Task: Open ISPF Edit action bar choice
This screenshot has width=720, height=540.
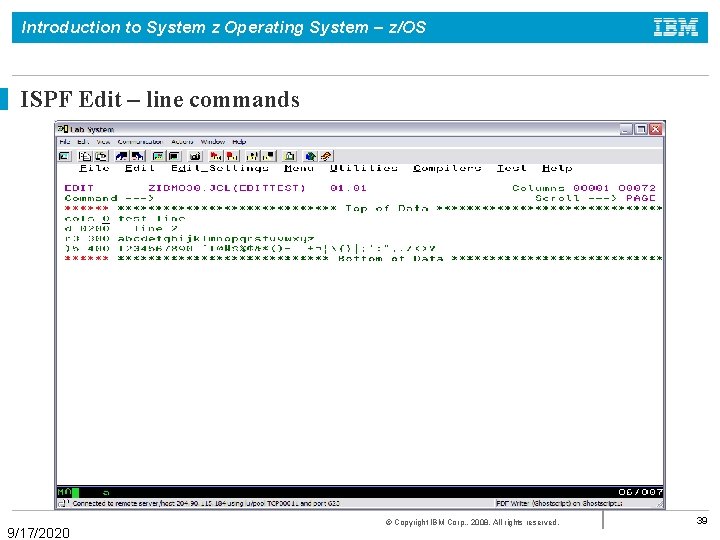Action: coord(140,168)
